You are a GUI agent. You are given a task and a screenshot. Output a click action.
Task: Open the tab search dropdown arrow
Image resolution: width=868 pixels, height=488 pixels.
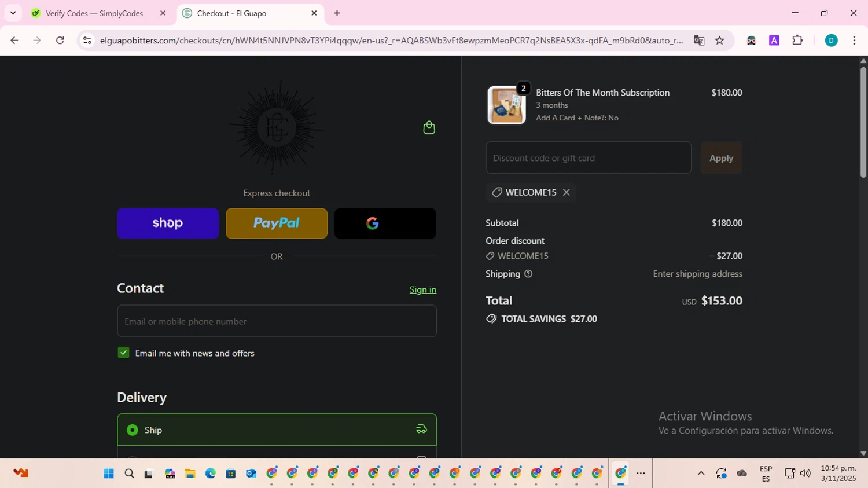[13, 13]
